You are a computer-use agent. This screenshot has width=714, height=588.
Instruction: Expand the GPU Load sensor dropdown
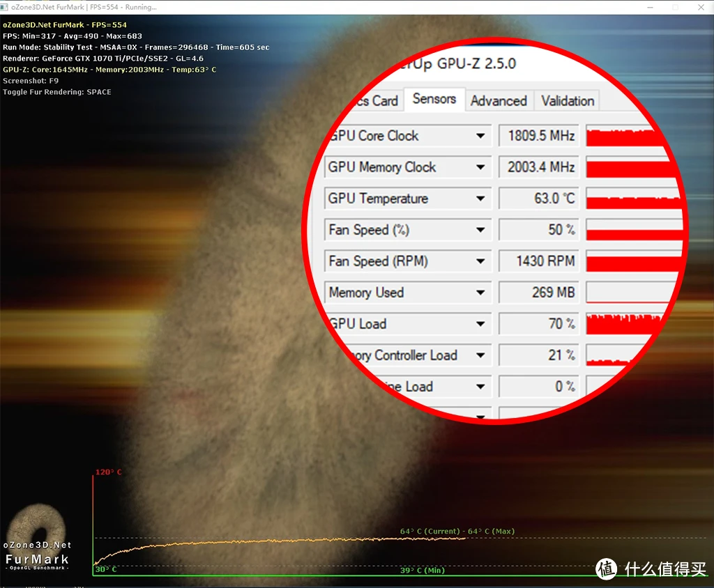(480, 324)
